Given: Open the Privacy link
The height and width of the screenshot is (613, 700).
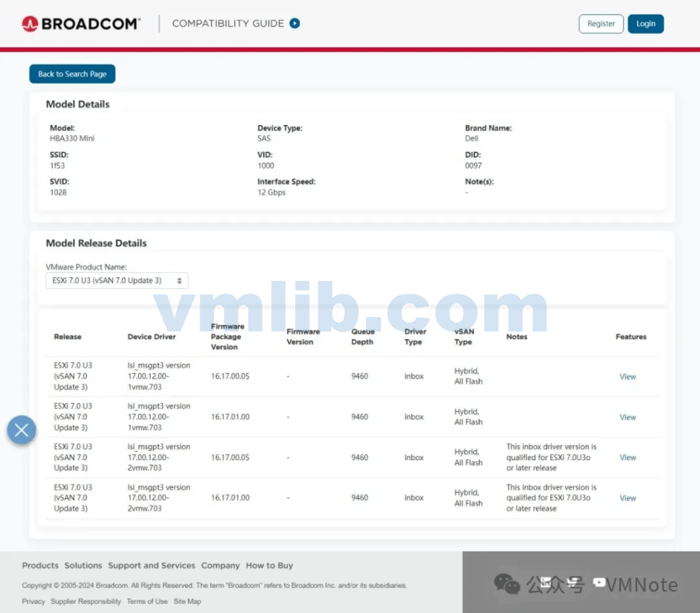Looking at the screenshot, I should 33,601.
